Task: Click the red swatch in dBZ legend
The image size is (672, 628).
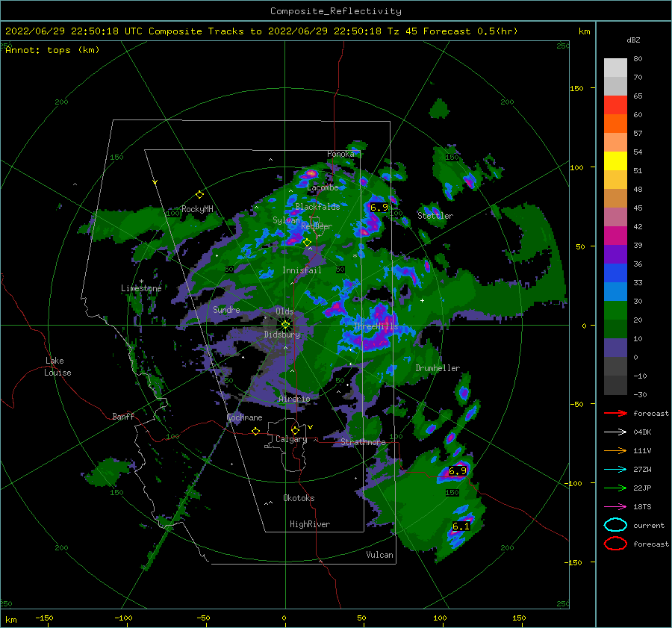Action: click(615, 105)
